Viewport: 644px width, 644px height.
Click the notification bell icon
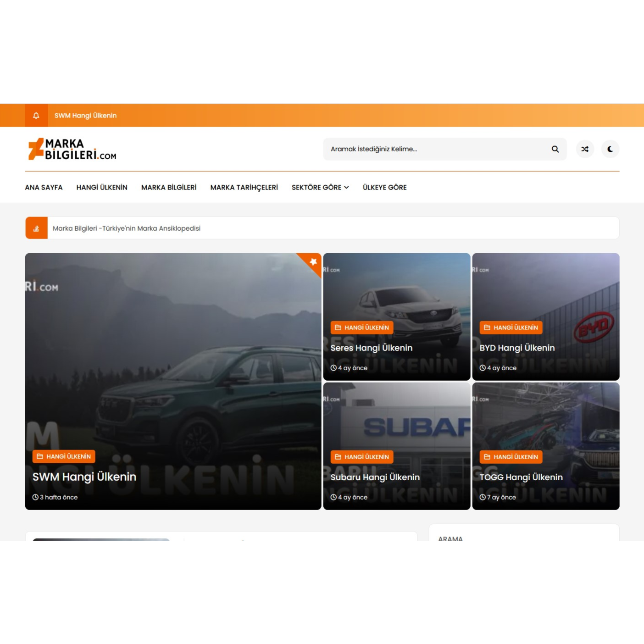pyautogui.click(x=36, y=116)
